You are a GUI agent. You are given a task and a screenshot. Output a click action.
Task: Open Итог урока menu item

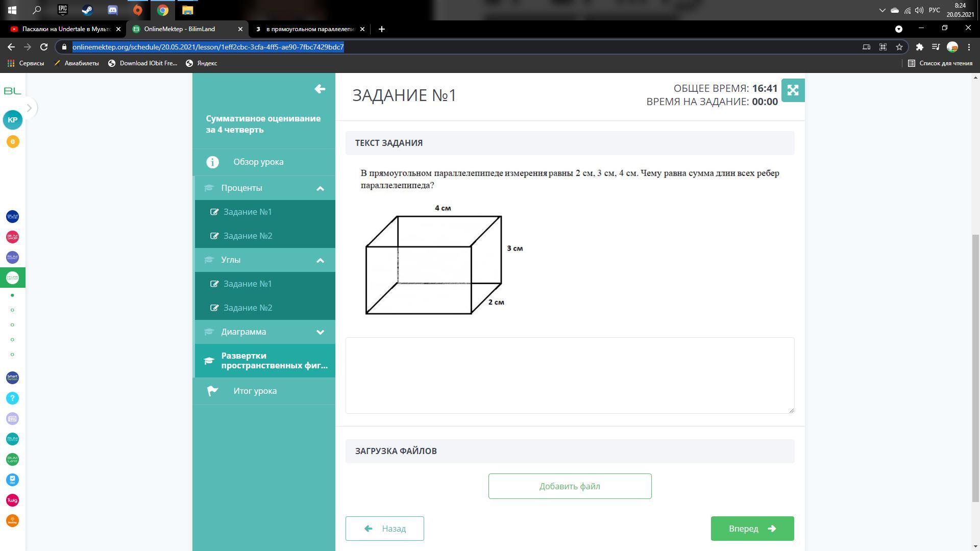(255, 391)
